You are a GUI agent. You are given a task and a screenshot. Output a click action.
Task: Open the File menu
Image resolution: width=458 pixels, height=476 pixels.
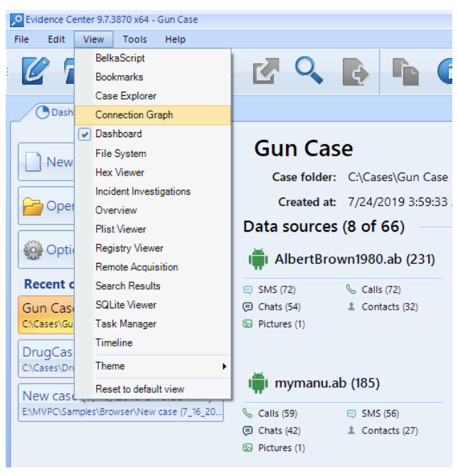click(21, 40)
